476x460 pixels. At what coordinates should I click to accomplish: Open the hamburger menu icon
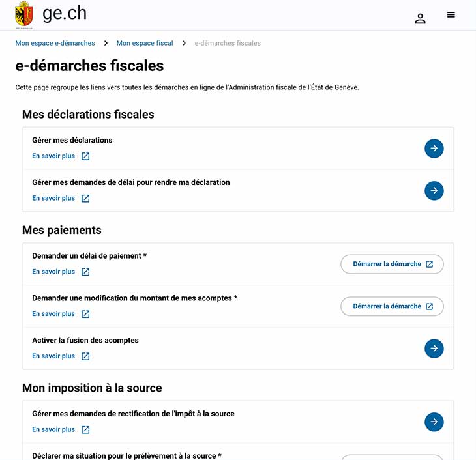pos(451,15)
